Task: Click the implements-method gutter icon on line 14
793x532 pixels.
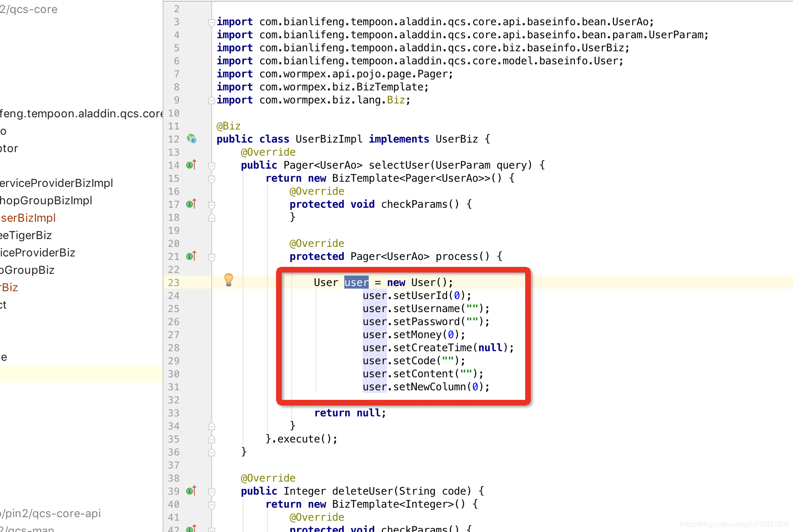Action: 192,165
